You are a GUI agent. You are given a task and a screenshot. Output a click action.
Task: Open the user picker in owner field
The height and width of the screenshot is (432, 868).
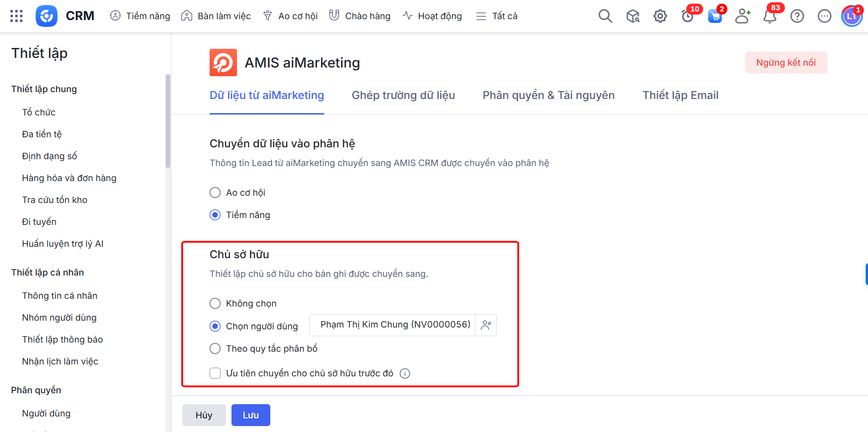[x=486, y=325]
